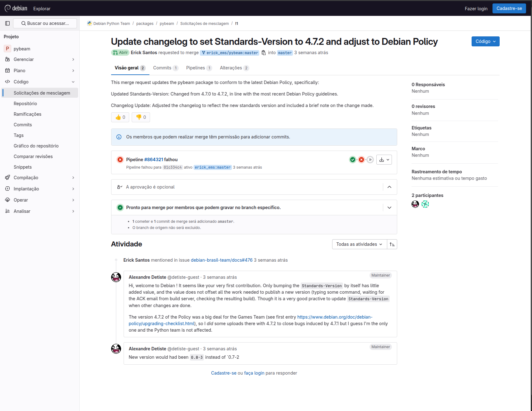532x411 pixels.
Task: Click the Código code-brackets icon
Action: coord(7,82)
